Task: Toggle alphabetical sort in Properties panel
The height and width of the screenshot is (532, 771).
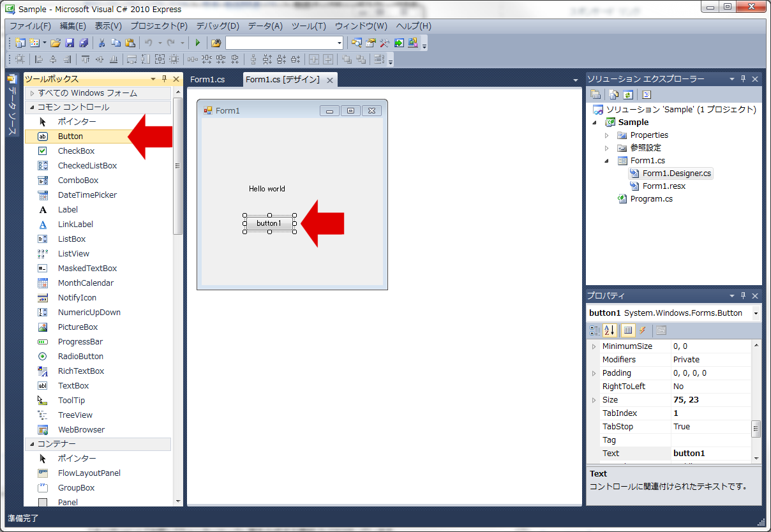Action: [610, 330]
